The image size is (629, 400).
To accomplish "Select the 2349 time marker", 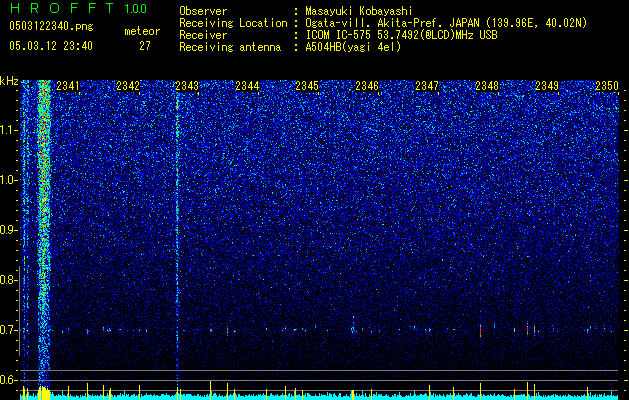I will tap(547, 86).
